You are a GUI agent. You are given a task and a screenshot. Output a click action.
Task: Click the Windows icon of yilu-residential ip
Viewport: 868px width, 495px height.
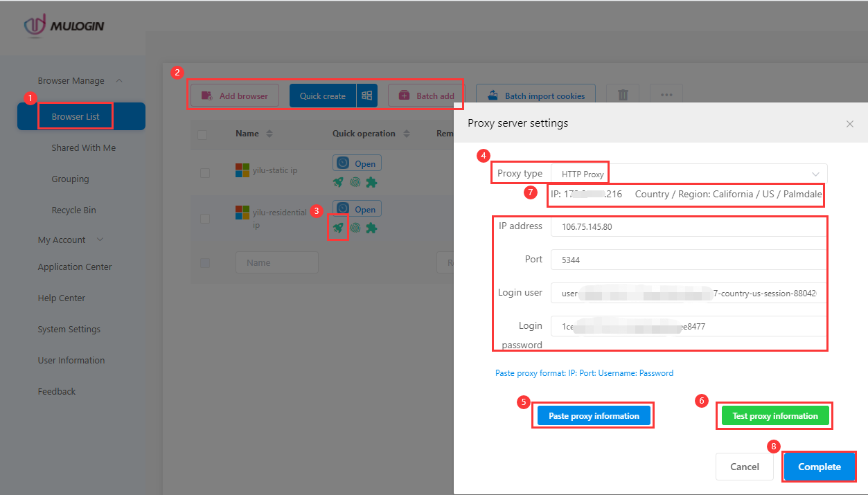tap(242, 213)
